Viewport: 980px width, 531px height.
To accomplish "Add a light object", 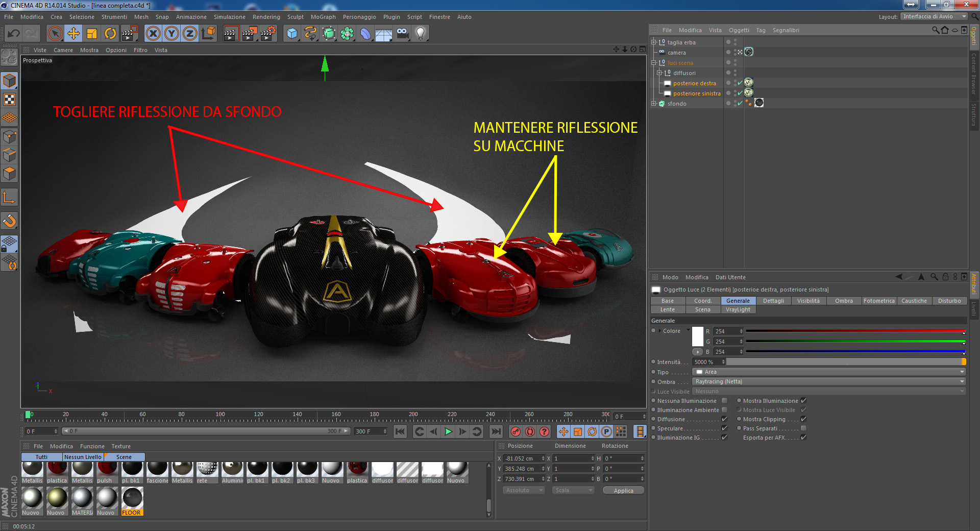I will [x=421, y=34].
